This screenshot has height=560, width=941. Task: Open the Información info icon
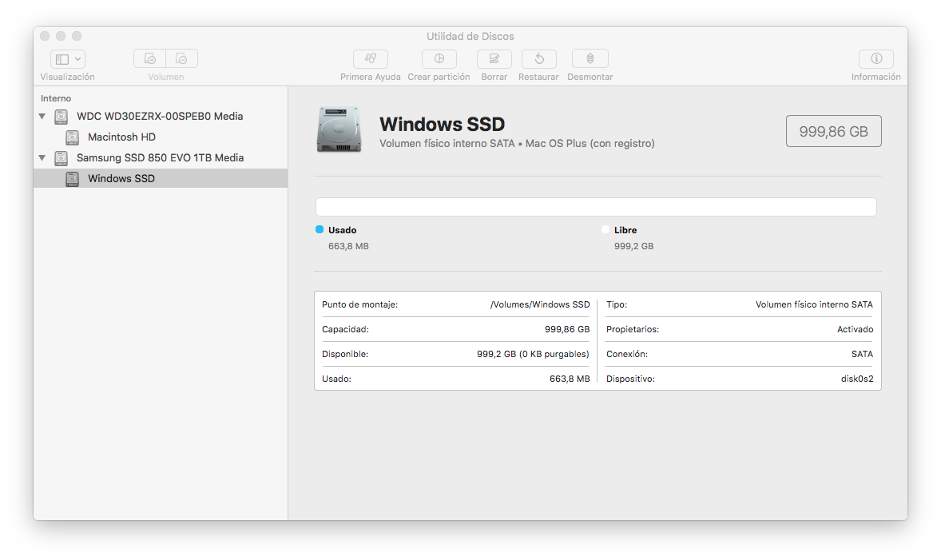tap(875, 59)
